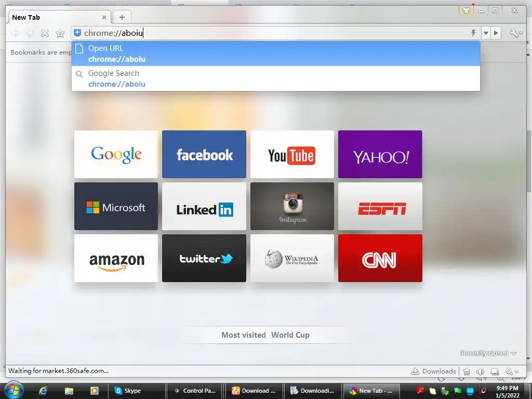The width and height of the screenshot is (532, 399).
Task: Open the file explorer folder on the taskbar
Action: click(x=69, y=391)
